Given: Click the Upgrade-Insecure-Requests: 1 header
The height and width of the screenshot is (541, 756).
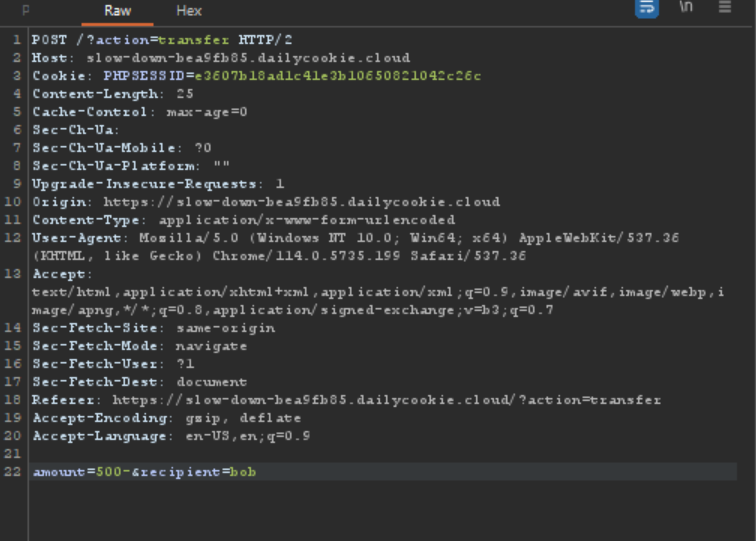Looking at the screenshot, I should 158,184.
